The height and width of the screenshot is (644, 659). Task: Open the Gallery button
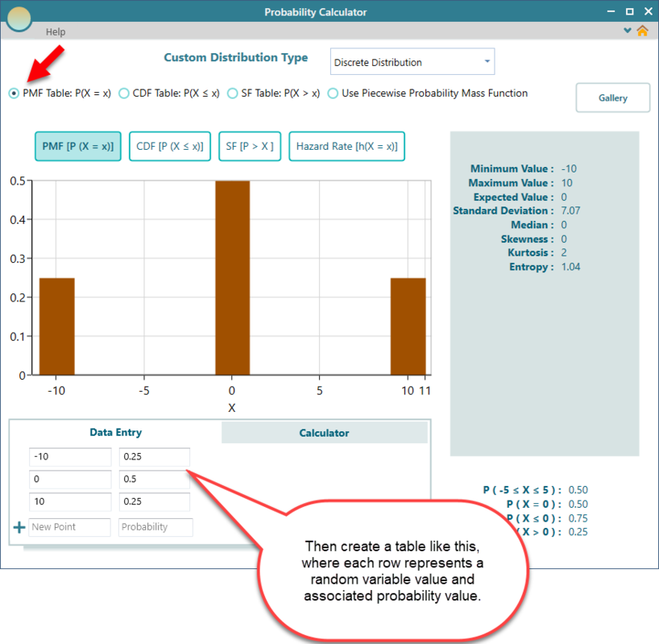coord(612,98)
